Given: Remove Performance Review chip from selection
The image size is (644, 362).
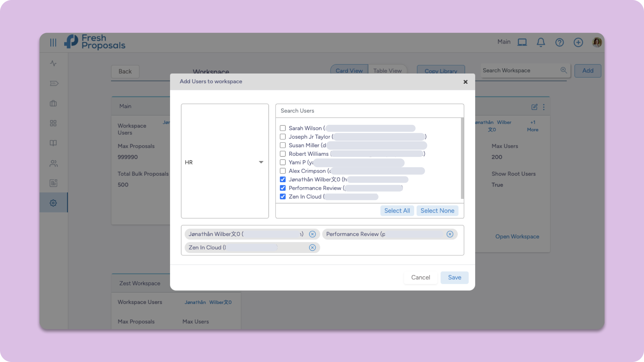Looking at the screenshot, I should 450,234.
